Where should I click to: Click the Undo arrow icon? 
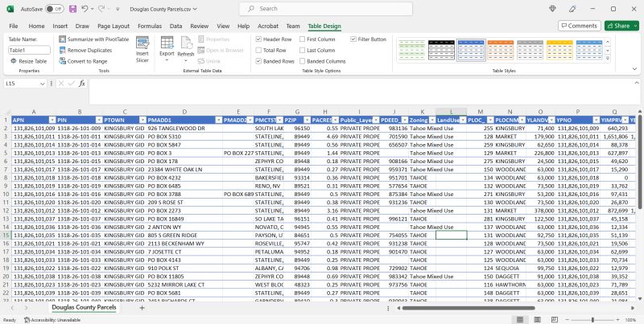click(85, 9)
